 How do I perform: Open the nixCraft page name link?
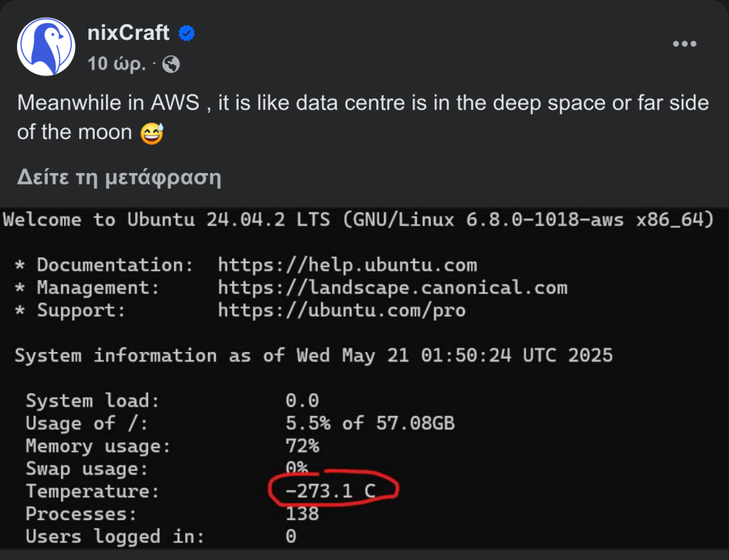tap(128, 33)
